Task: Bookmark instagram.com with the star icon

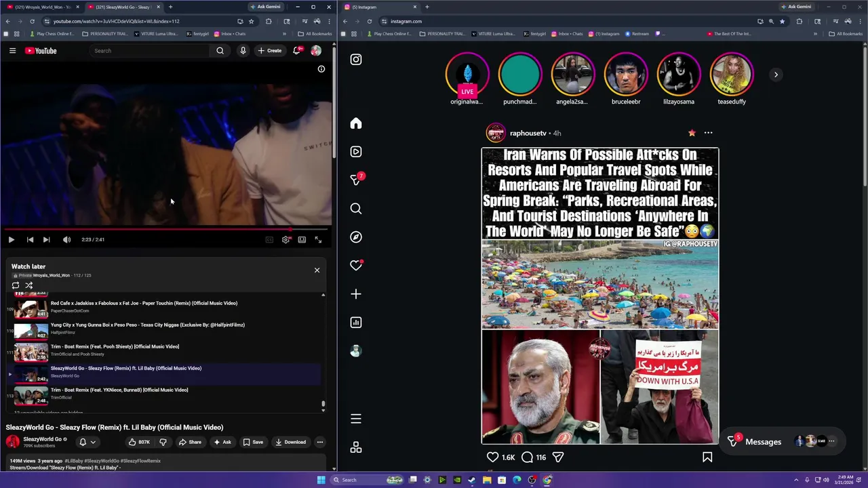Action: click(782, 21)
